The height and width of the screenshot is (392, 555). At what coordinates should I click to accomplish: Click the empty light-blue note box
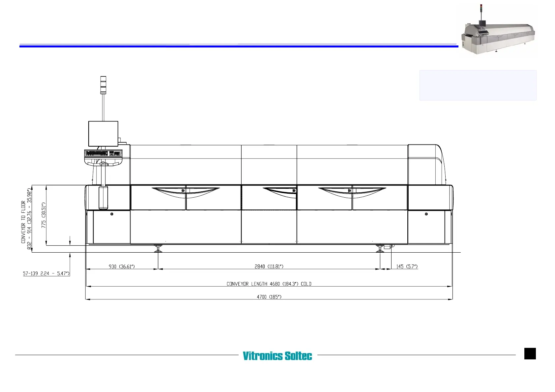point(478,85)
